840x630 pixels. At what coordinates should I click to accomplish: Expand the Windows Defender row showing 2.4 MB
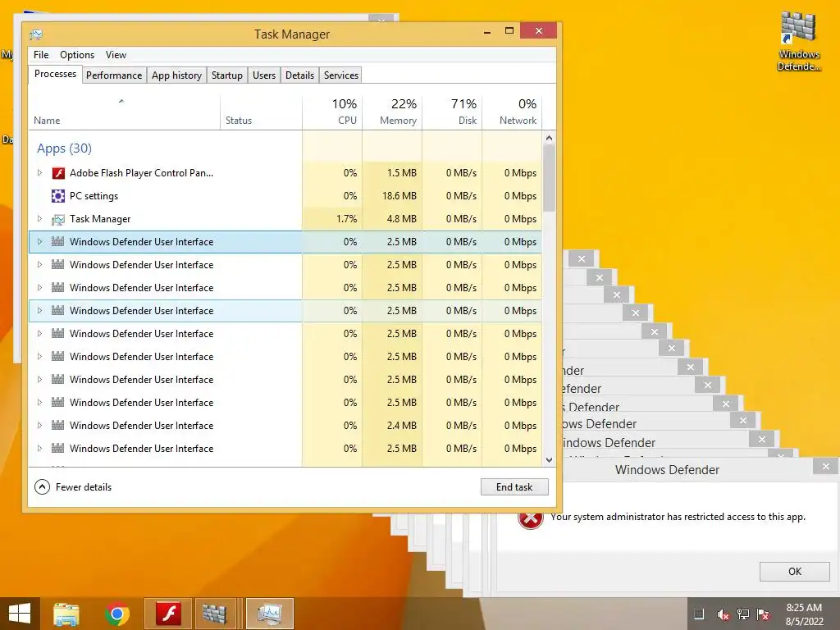(x=39, y=426)
